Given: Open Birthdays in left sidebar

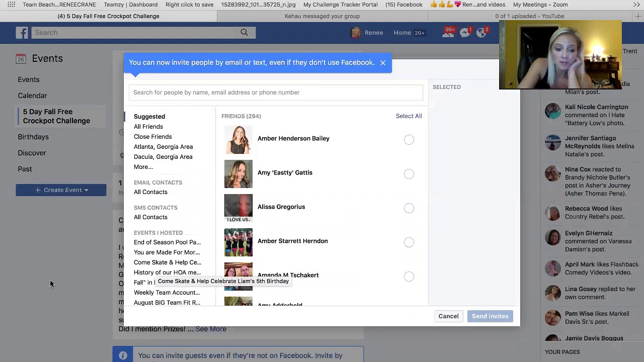Looking at the screenshot, I should (x=33, y=137).
